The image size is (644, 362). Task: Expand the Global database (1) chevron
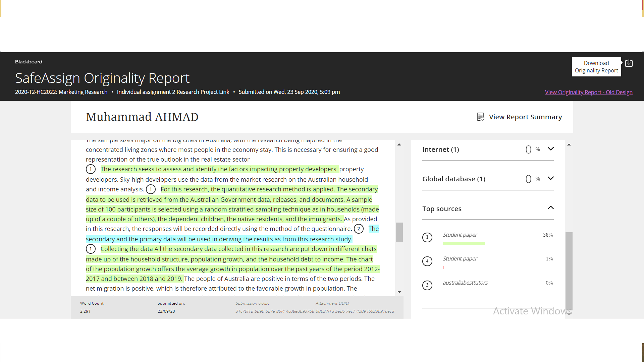550,178
